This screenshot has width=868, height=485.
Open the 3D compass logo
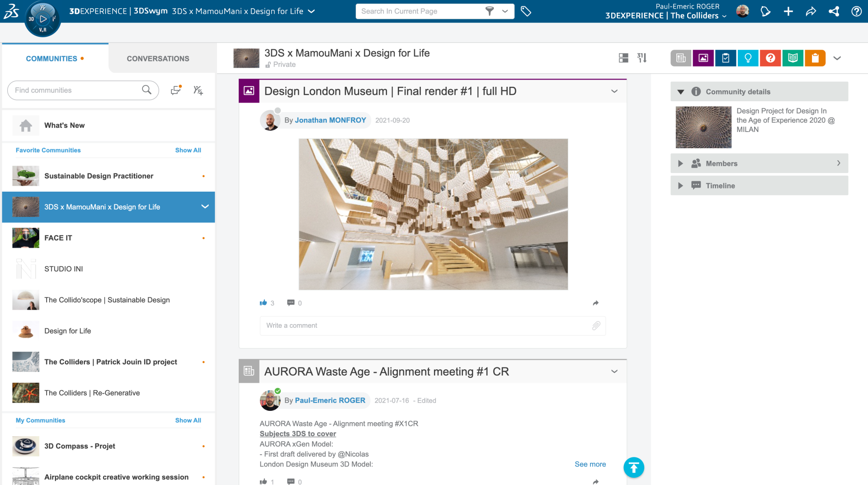point(42,19)
